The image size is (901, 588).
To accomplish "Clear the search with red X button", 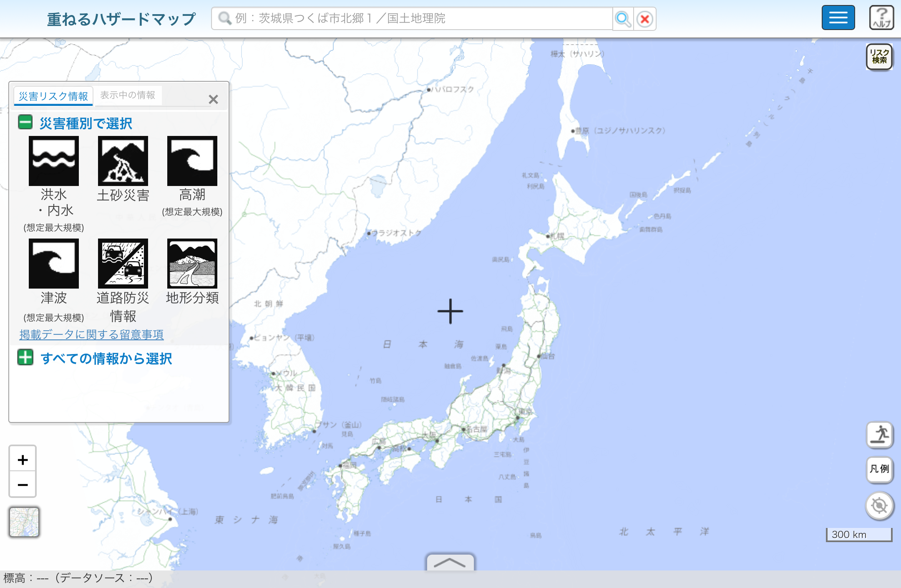I will pyautogui.click(x=645, y=19).
